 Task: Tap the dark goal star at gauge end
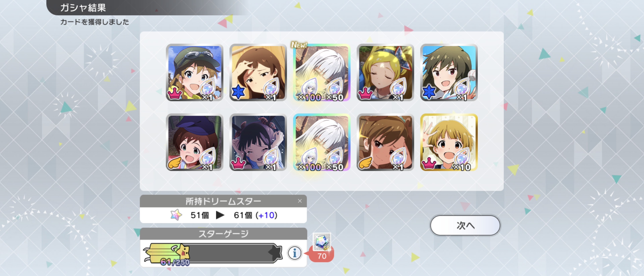click(275, 252)
